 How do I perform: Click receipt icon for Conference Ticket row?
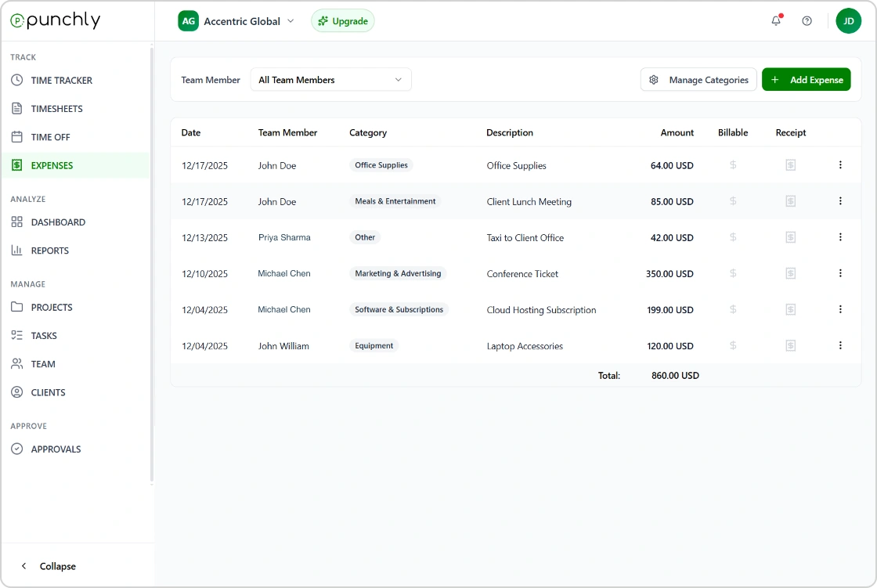(790, 273)
